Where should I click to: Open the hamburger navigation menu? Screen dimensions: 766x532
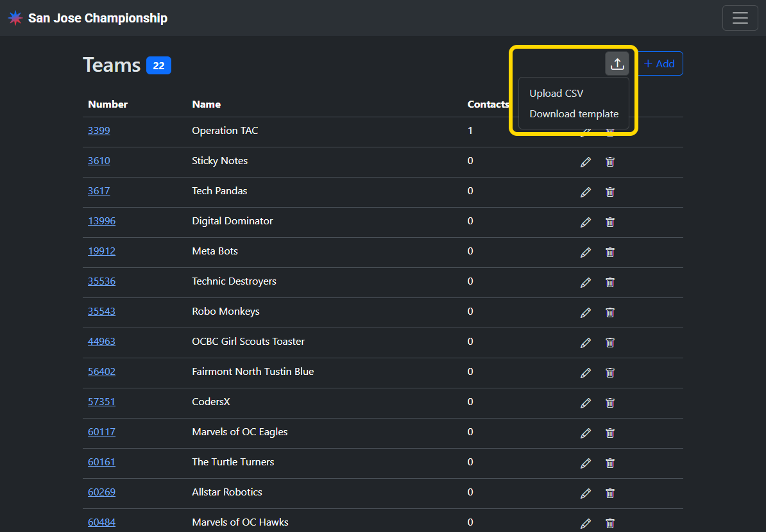tap(740, 18)
